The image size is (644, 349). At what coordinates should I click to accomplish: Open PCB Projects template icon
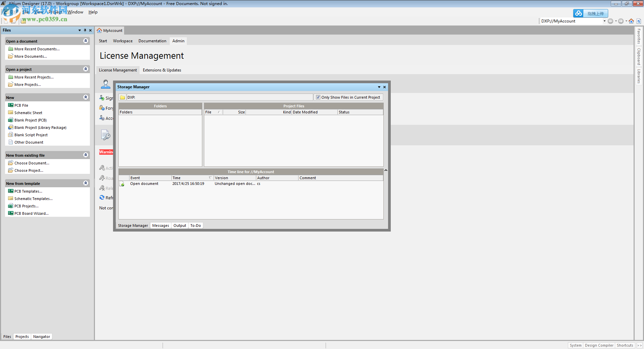(x=11, y=206)
